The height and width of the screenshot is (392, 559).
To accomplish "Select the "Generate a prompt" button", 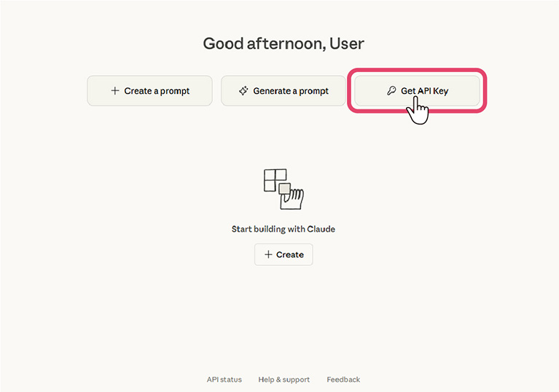I will [x=284, y=91].
